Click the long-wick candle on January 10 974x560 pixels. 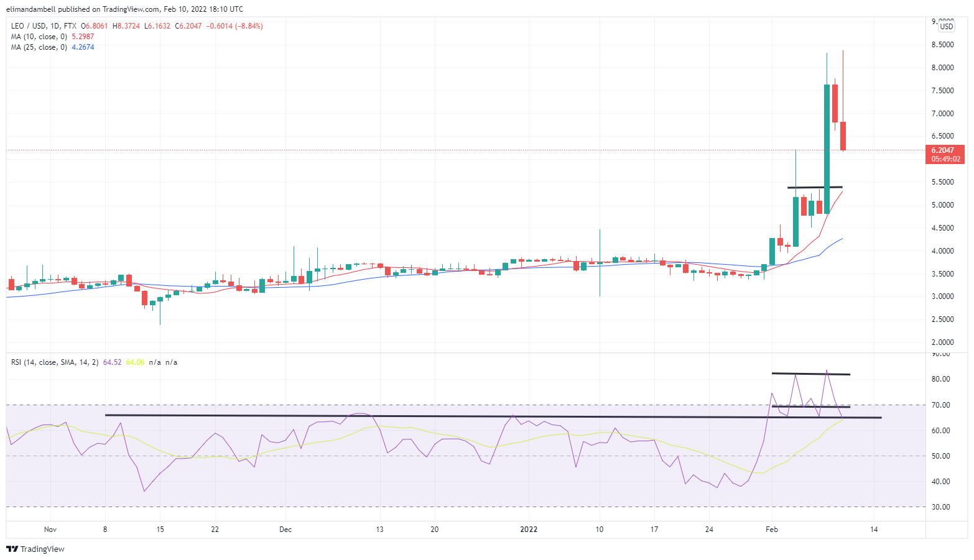(x=600, y=263)
